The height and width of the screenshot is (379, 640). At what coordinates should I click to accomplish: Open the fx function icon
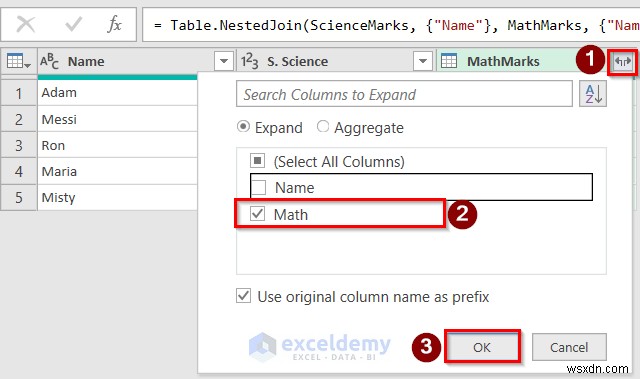(x=114, y=24)
